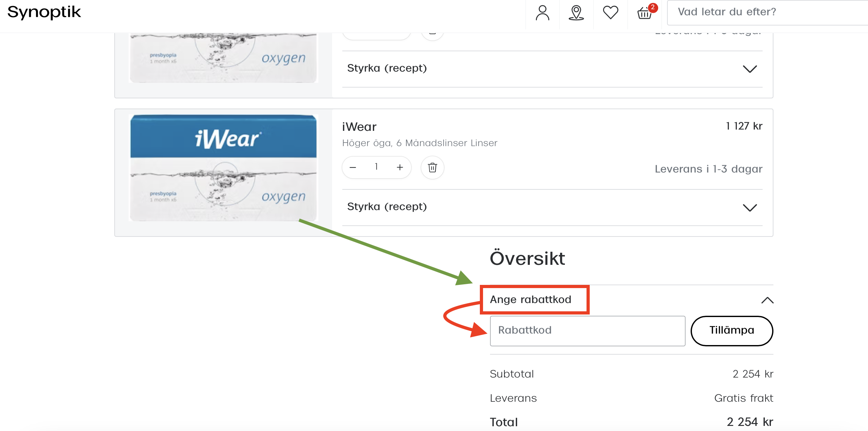Open the shopping basket icon
Image resolution: width=868 pixels, height=431 pixels.
click(x=644, y=13)
